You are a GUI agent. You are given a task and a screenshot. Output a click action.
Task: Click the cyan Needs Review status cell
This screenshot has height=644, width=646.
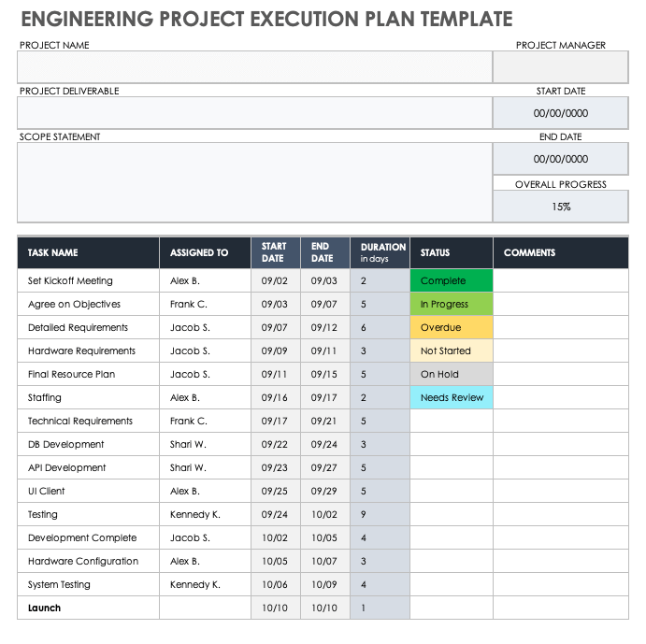(451, 397)
